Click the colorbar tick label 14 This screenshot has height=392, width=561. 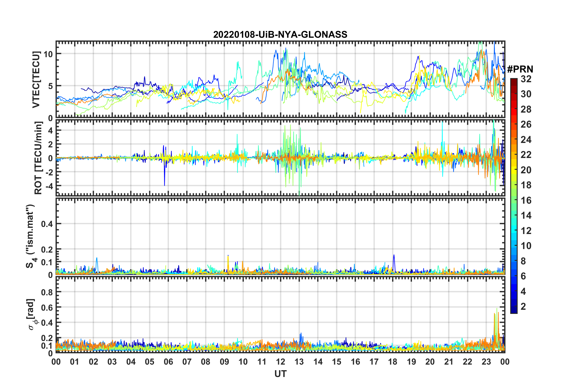pyautogui.click(x=526, y=215)
